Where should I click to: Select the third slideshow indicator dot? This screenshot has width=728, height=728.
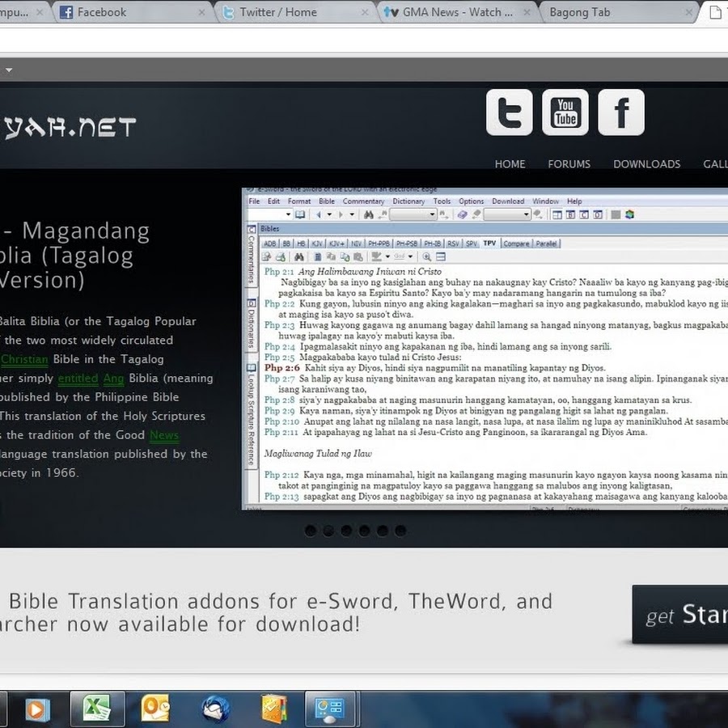346,531
